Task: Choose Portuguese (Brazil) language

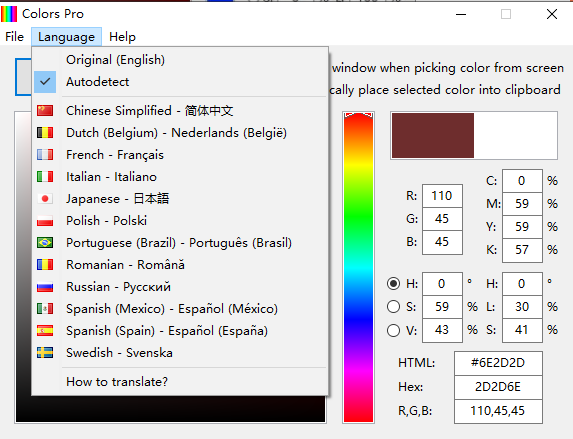Action: (180, 243)
